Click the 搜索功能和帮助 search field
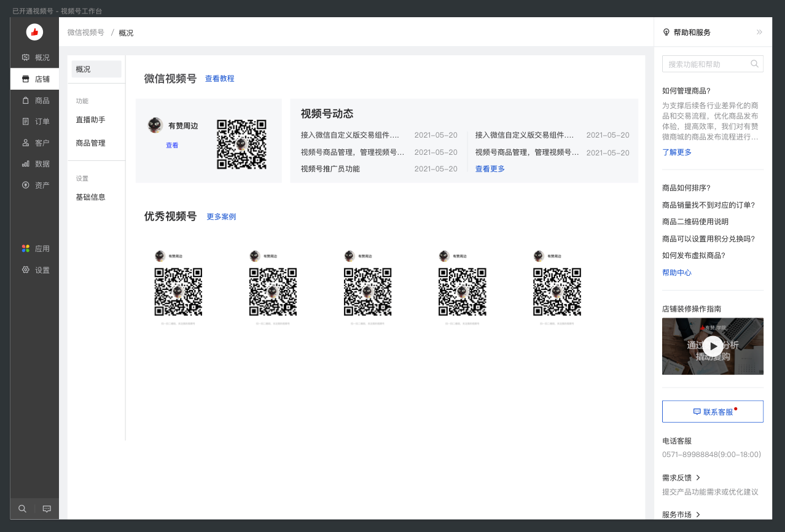The width and height of the screenshot is (785, 532). pyautogui.click(x=713, y=64)
